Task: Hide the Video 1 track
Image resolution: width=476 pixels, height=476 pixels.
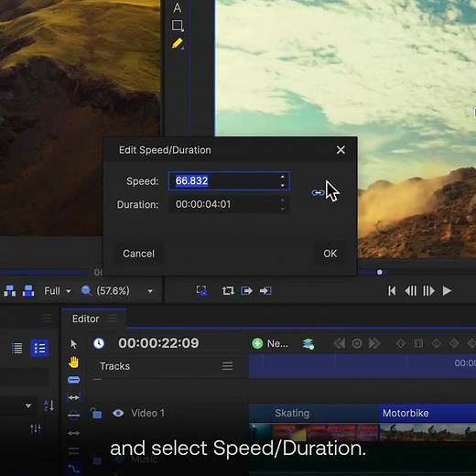Action: pos(118,413)
